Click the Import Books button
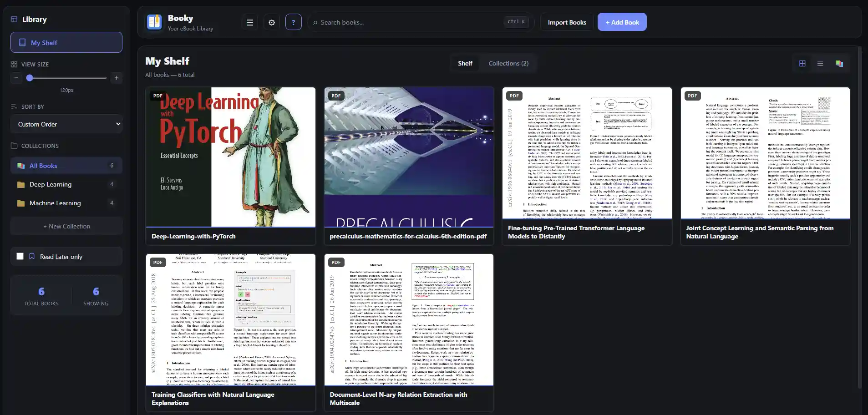This screenshot has width=868, height=415. pos(567,22)
